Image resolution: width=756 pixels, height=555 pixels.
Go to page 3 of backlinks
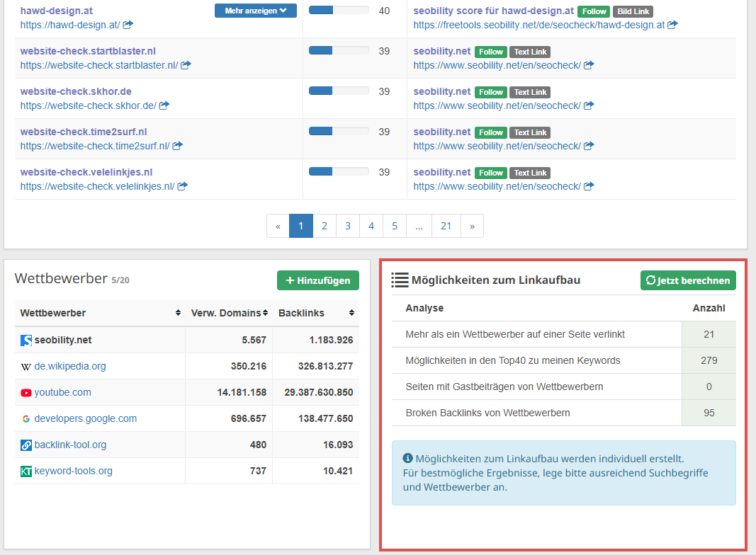348,226
